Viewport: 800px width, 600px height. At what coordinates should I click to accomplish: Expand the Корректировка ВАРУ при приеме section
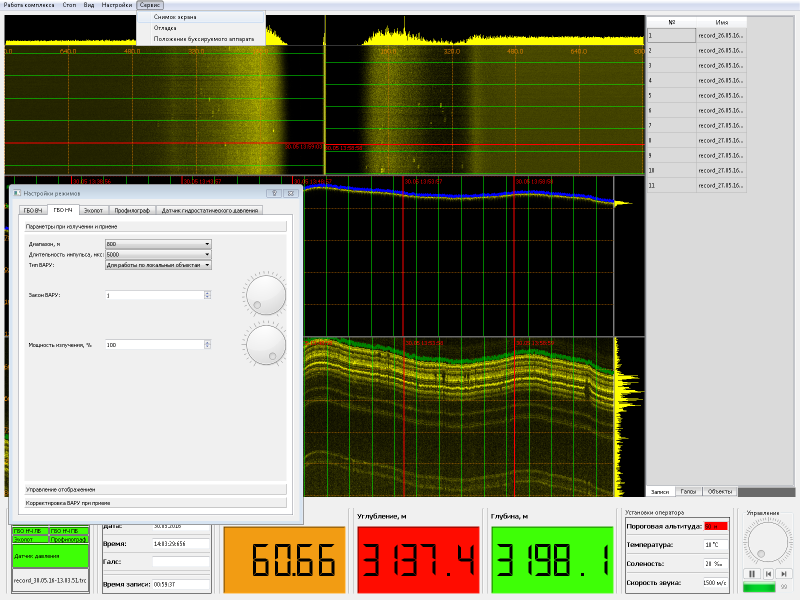point(156,503)
